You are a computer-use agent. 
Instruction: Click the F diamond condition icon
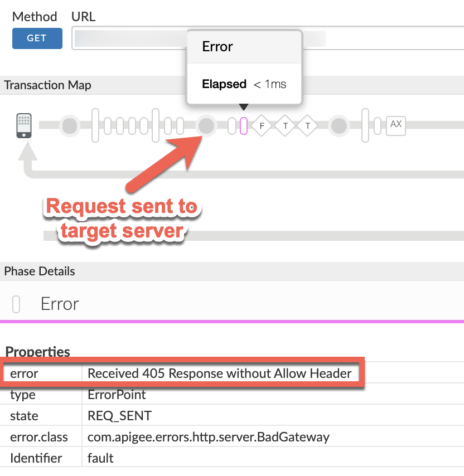tap(262, 126)
